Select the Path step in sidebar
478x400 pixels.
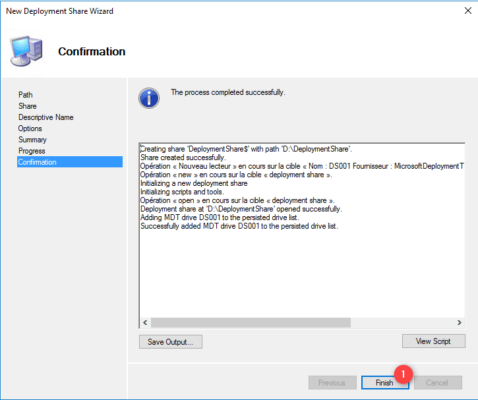26,95
